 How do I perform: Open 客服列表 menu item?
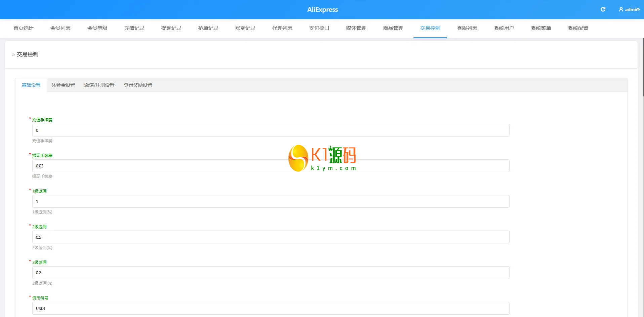click(x=467, y=28)
